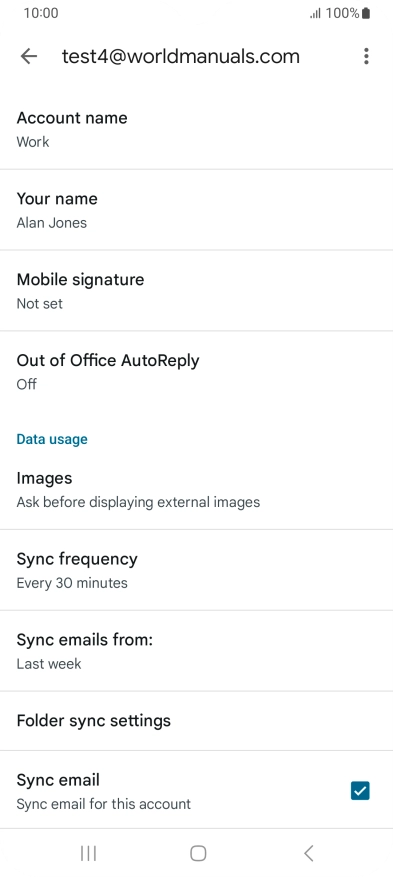
Task: Open Folder sync settings
Action: coord(196,721)
